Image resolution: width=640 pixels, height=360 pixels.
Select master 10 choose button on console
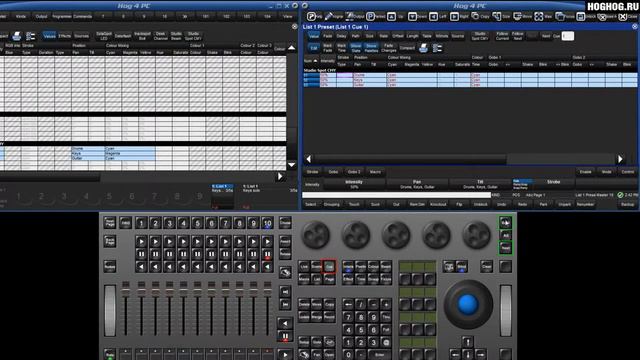click(267, 223)
